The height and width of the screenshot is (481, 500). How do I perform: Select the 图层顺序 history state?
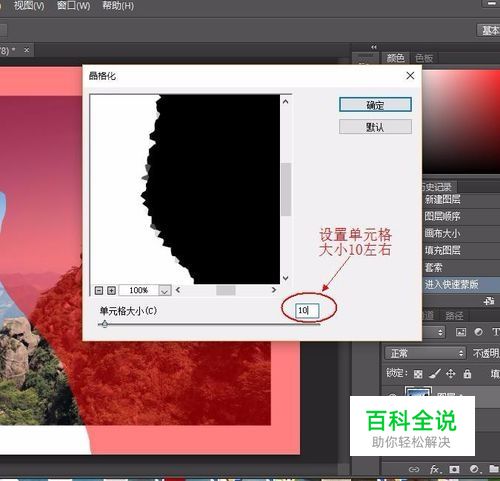click(461, 216)
